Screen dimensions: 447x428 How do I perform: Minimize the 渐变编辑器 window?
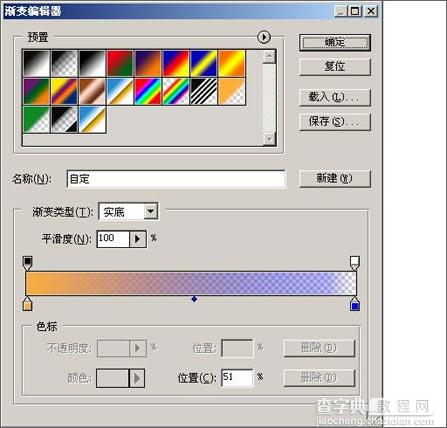pyautogui.click(x=340, y=11)
